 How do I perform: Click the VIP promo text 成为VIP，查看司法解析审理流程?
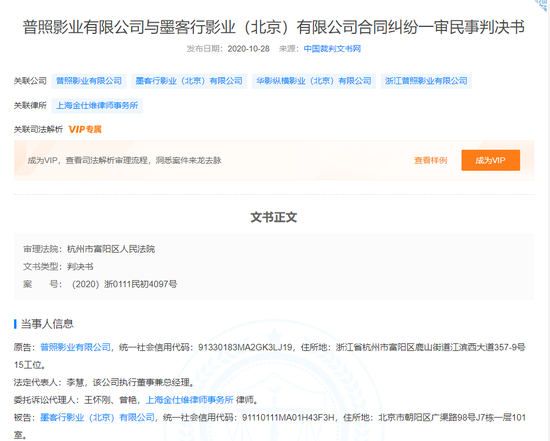pyautogui.click(x=125, y=160)
